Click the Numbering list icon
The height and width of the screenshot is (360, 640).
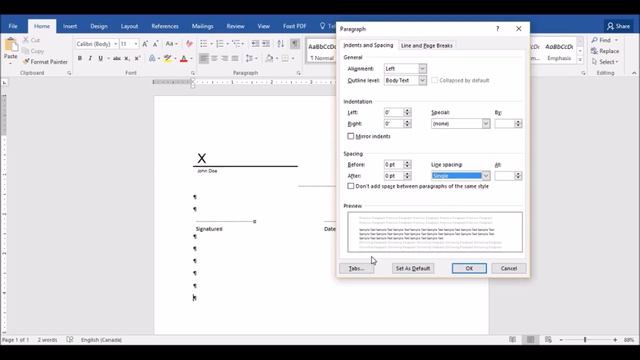coord(220,44)
